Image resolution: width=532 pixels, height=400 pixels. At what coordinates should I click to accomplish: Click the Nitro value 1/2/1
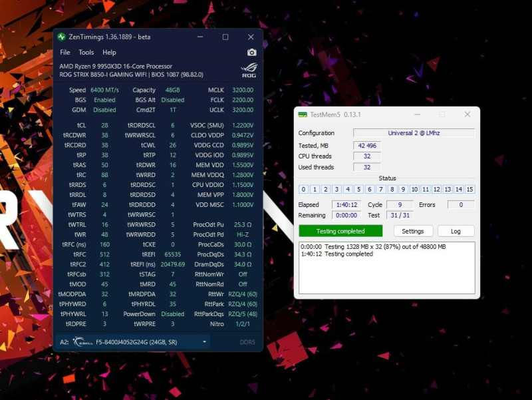(x=243, y=324)
